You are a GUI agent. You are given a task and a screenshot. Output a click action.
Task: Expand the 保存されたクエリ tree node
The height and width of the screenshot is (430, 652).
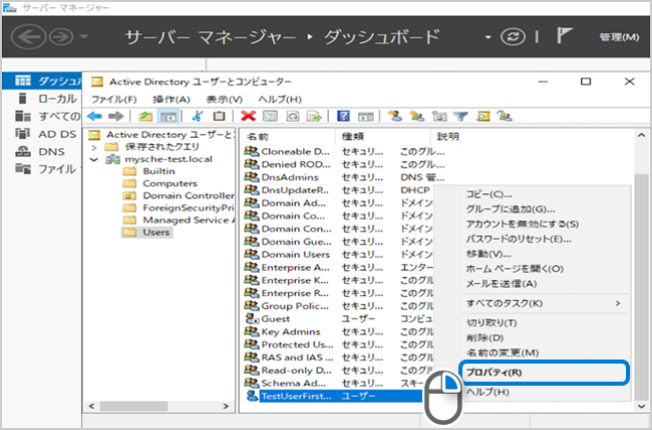pos(94,147)
